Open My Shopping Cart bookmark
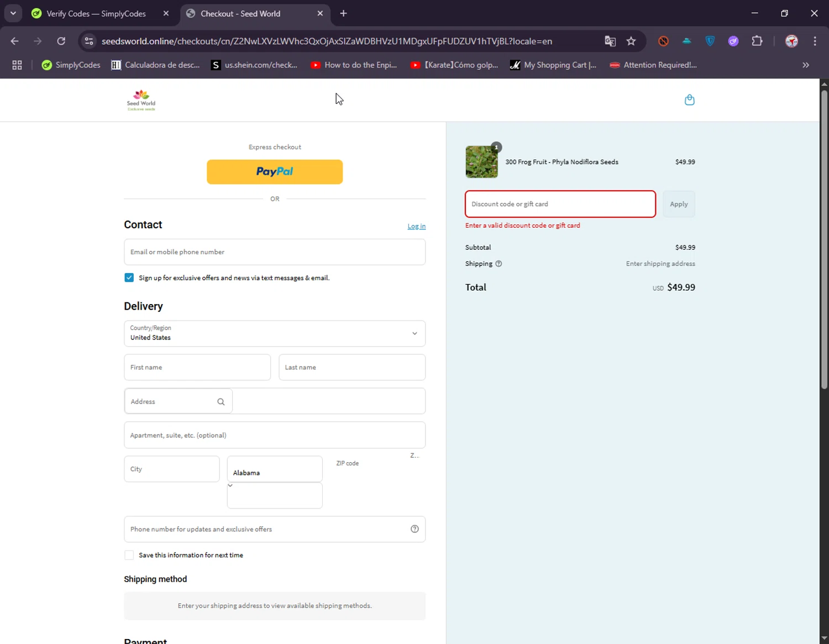The image size is (829, 644). coord(553,65)
